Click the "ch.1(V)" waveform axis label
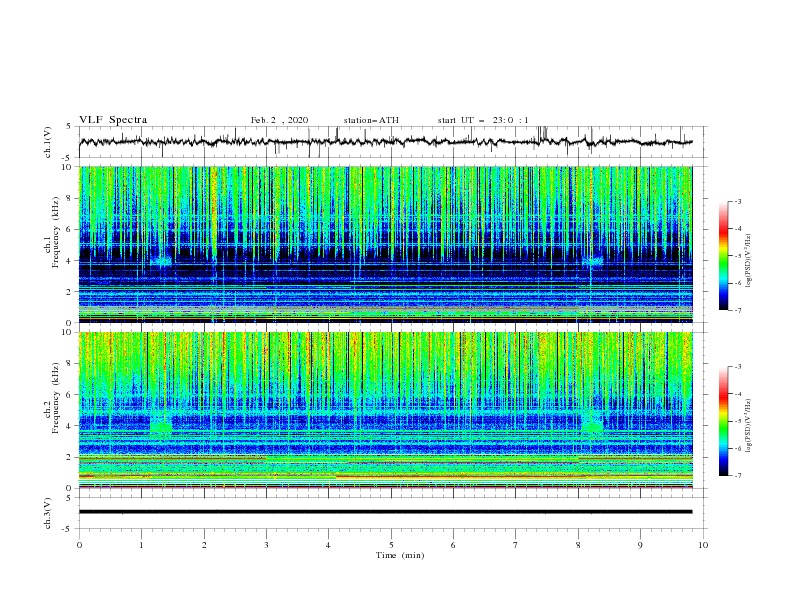Screen dimensions: 792x612 tap(48, 142)
